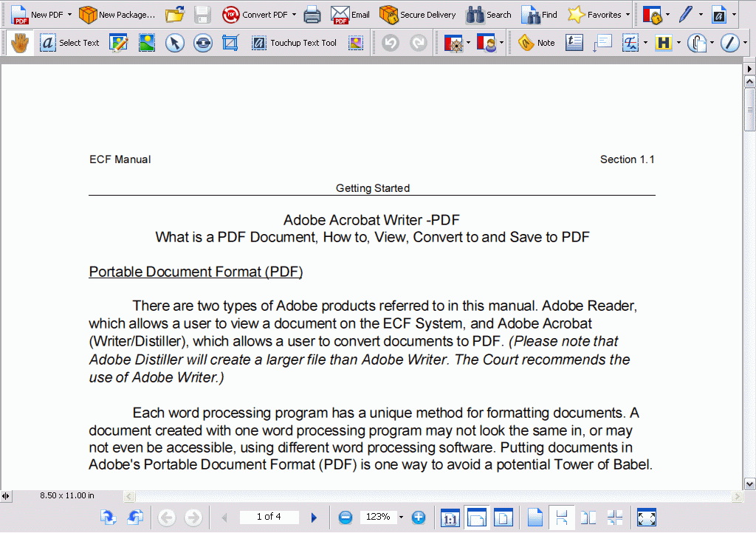Zoom out with the minus button
Viewport: 756px width, 533px height.
pos(346,517)
